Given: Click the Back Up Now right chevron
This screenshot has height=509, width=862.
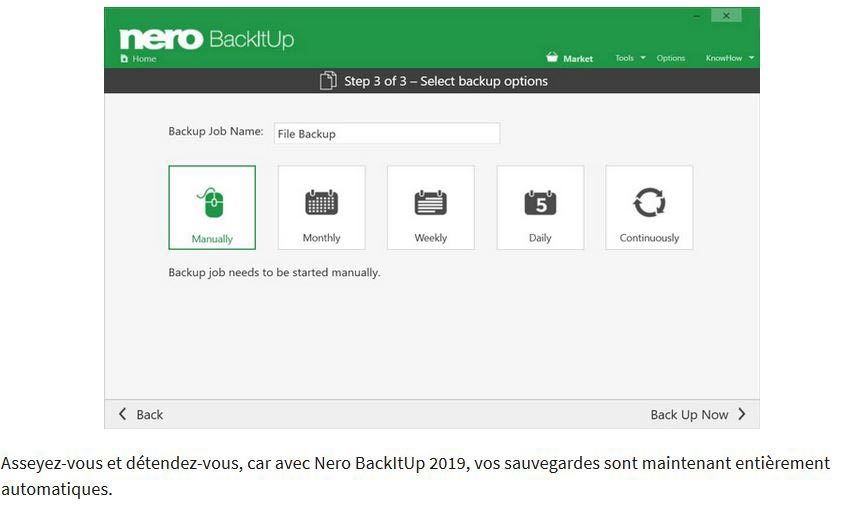Looking at the screenshot, I should (742, 414).
